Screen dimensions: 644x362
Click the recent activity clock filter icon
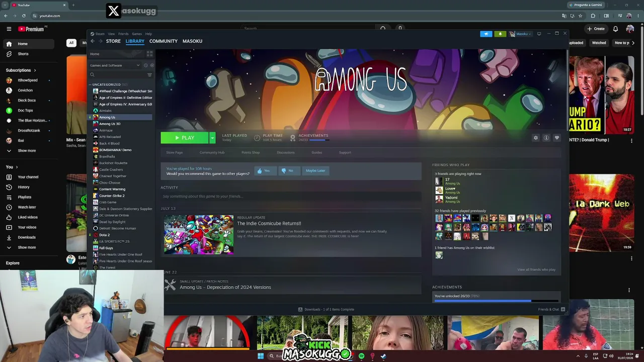coord(146,65)
